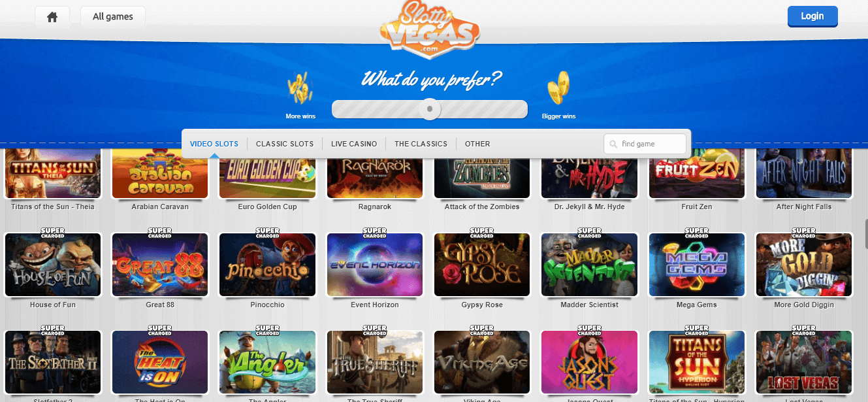This screenshot has width=868, height=402.
Task: Click the preference slider handle
Action: click(x=430, y=109)
